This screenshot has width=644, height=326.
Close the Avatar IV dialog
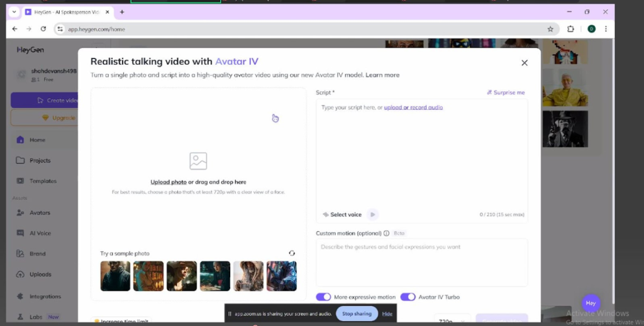pos(524,63)
